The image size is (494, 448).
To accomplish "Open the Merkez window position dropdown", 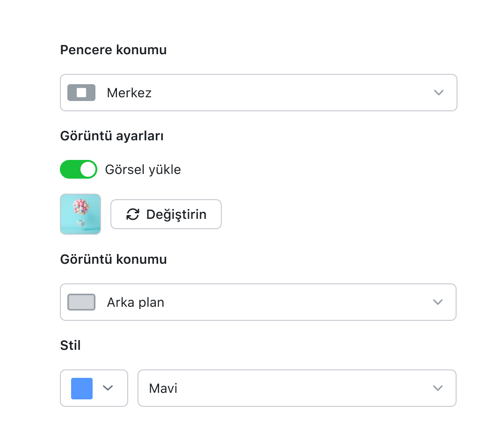I will [x=258, y=93].
